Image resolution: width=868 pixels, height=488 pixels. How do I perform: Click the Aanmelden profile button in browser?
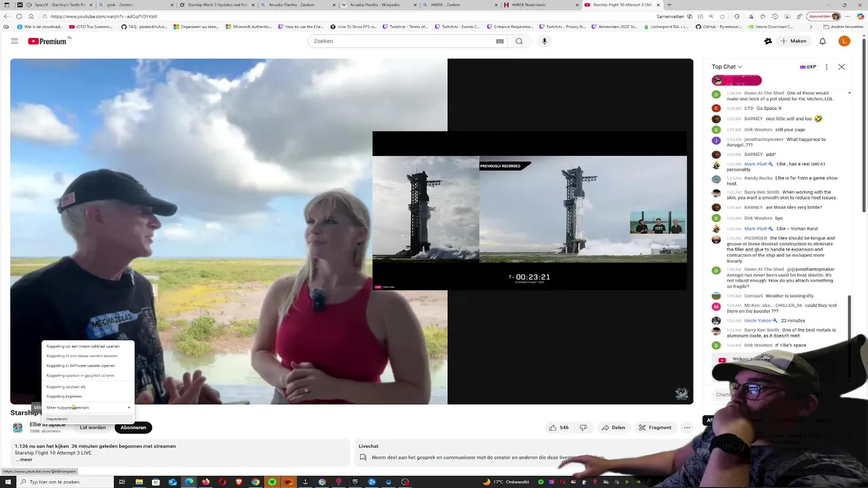[825, 16]
